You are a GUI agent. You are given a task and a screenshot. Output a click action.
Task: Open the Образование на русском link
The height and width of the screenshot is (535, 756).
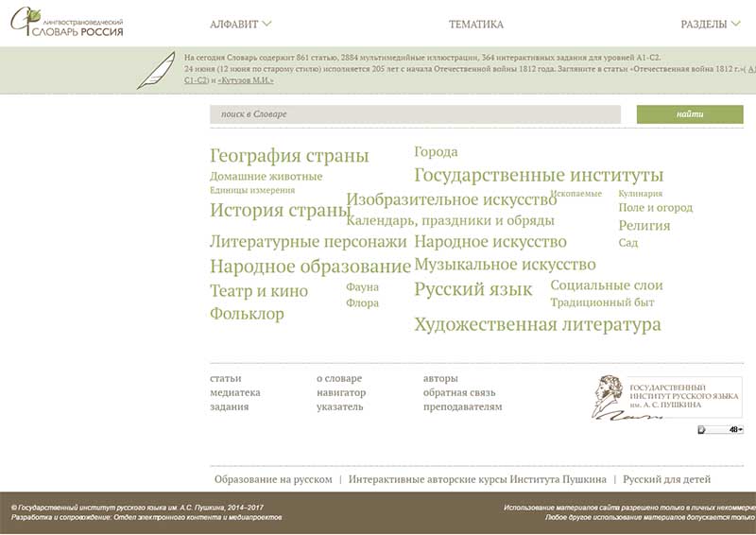click(273, 479)
